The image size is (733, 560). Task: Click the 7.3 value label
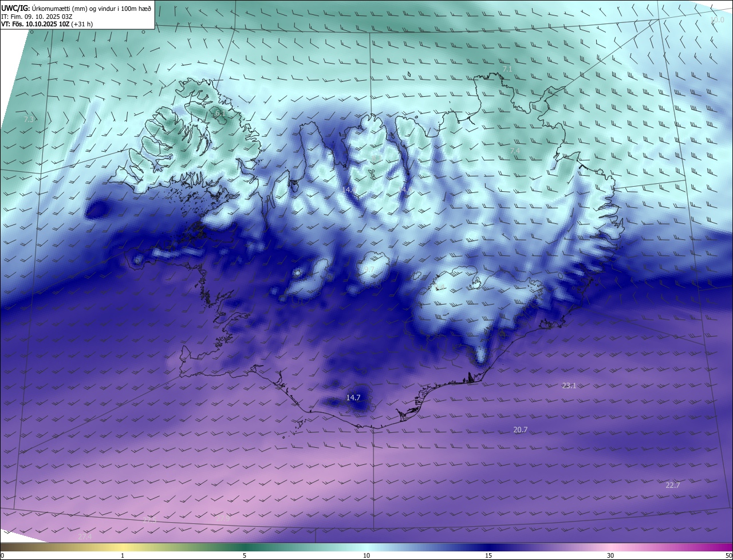coord(29,119)
